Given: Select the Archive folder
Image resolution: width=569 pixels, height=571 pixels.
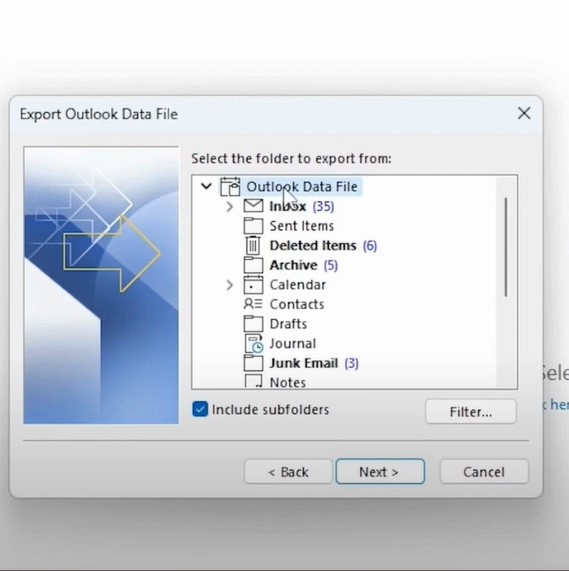Looking at the screenshot, I should point(293,265).
